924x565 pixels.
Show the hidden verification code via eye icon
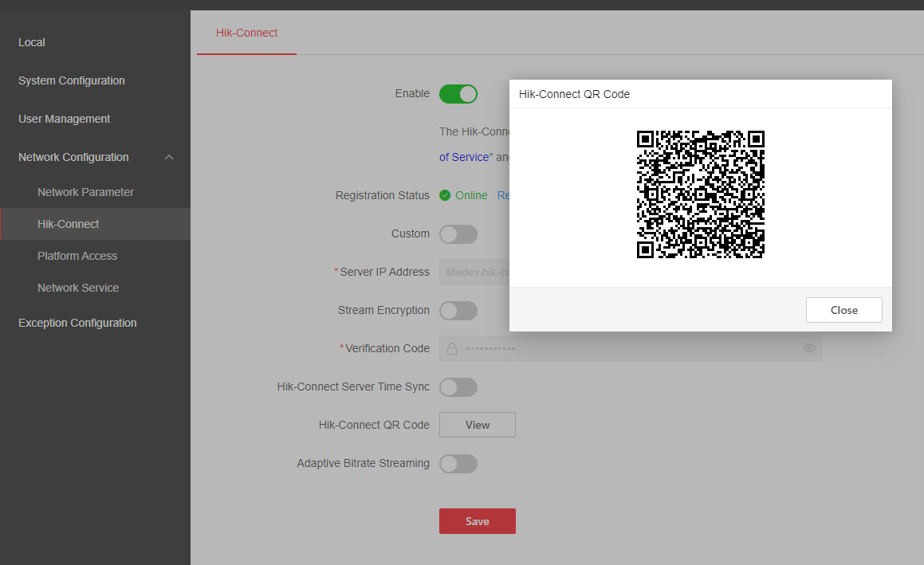[x=809, y=348]
